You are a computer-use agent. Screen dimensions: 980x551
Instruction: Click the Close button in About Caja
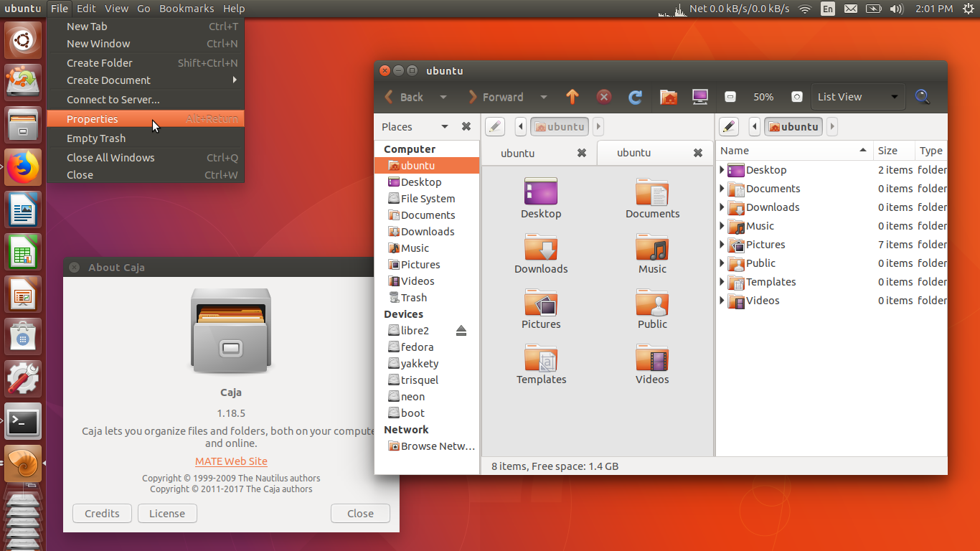tap(360, 514)
